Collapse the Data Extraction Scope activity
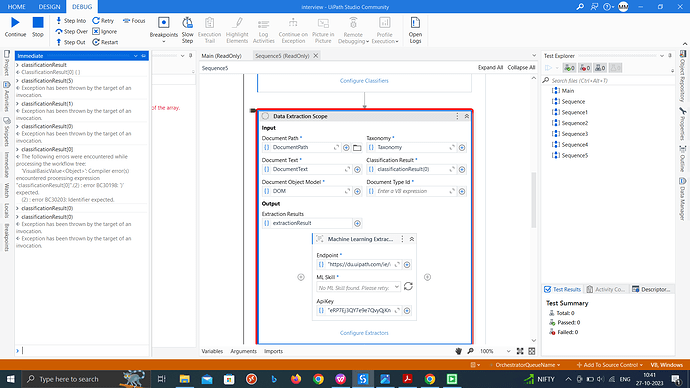Viewport: 690px width, 388px height. tap(466, 116)
